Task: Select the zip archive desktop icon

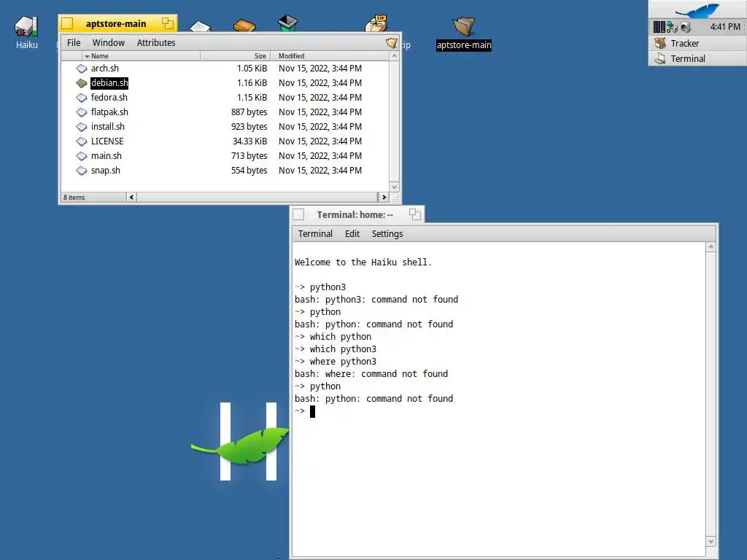Action: [376, 23]
